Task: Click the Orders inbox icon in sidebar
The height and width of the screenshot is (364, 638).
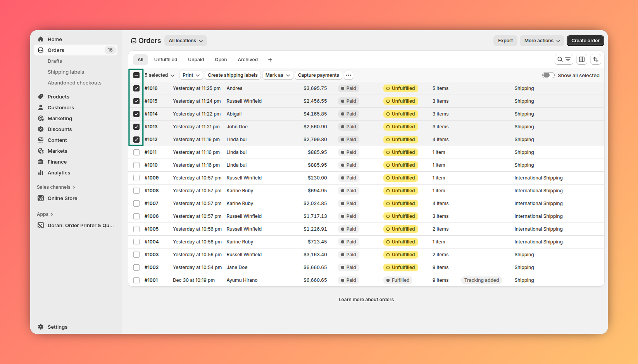Action: pyautogui.click(x=41, y=50)
